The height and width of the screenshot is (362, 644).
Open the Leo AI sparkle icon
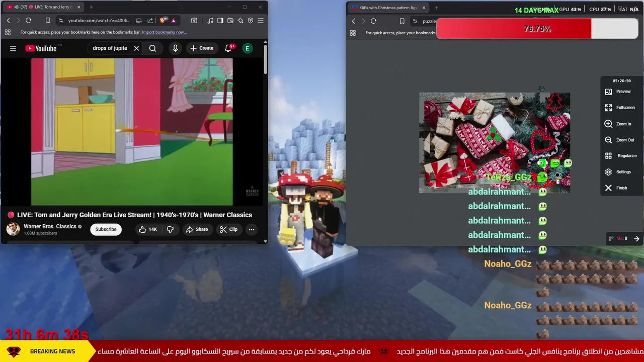point(240,21)
